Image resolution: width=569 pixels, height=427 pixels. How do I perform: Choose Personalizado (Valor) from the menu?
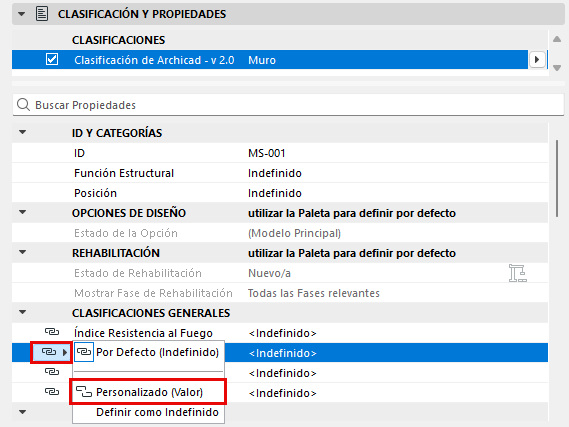[148, 392]
